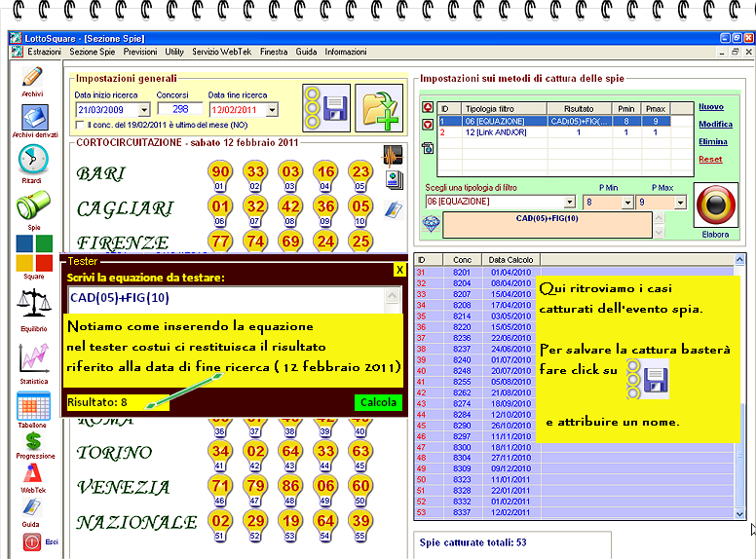Open the Sezione Spie menu

(x=93, y=52)
